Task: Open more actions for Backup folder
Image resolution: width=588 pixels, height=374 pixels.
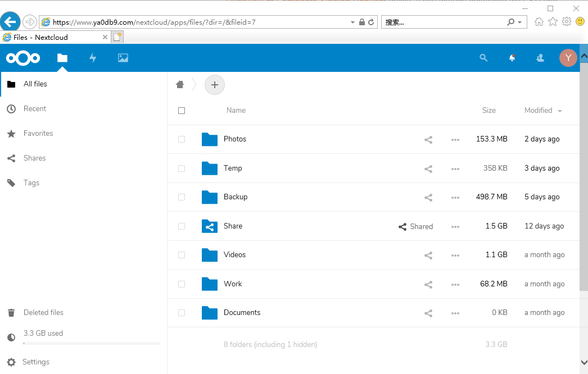Action: point(455,198)
